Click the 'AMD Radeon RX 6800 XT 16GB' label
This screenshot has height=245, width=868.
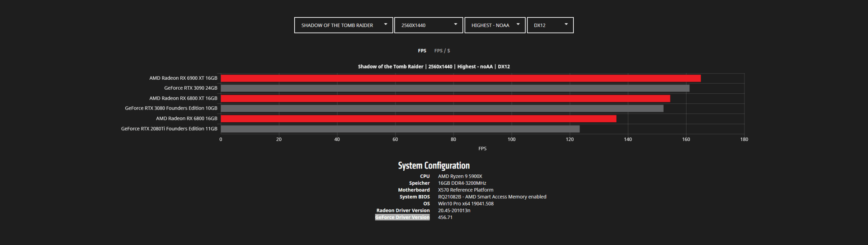coord(183,98)
